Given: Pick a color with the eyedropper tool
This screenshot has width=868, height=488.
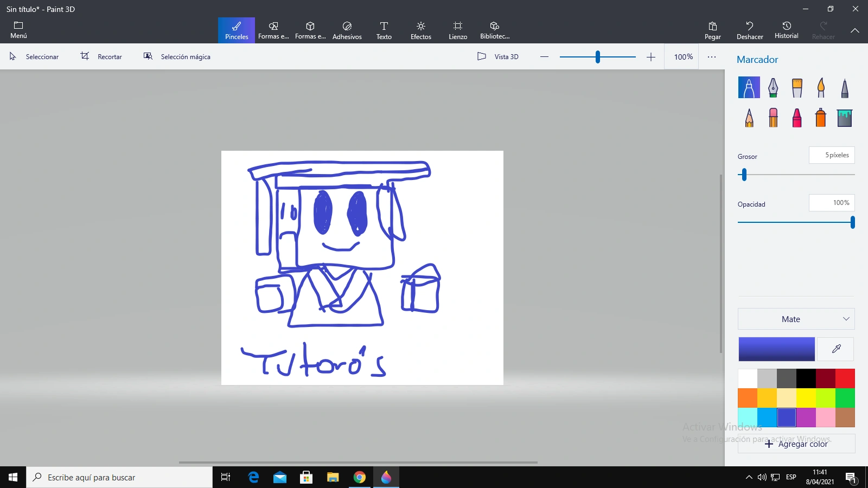Looking at the screenshot, I should point(835,349).
